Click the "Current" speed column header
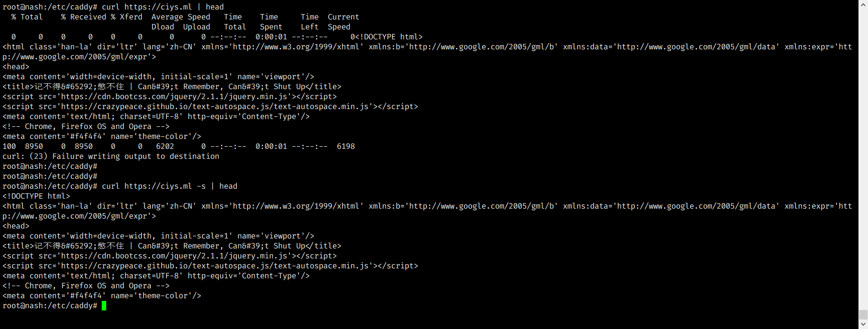Screen dimensions: 868x329 [x=343, y=17]
